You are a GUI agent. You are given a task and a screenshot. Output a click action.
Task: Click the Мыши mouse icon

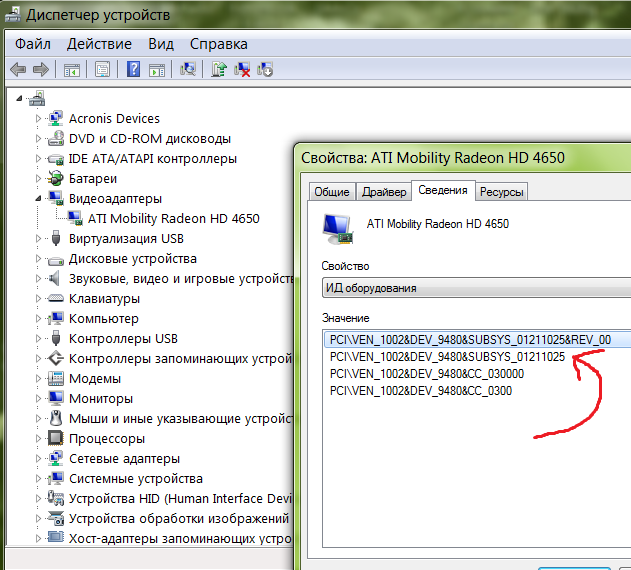pos(56,418)
